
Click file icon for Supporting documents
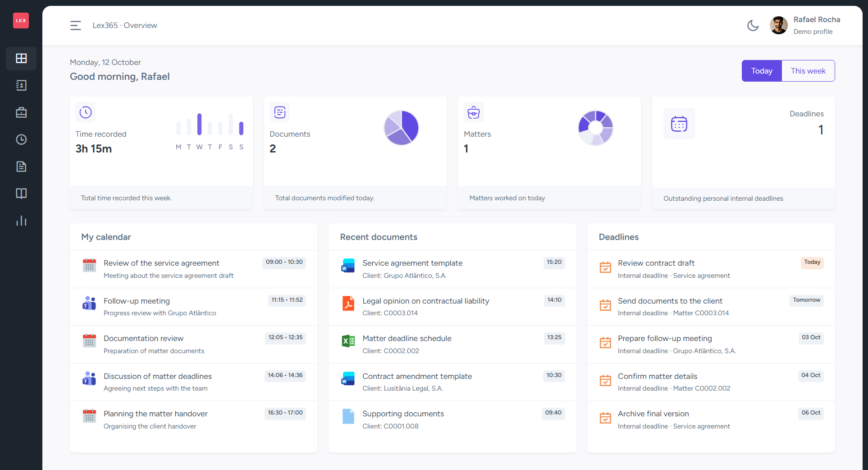348,416
